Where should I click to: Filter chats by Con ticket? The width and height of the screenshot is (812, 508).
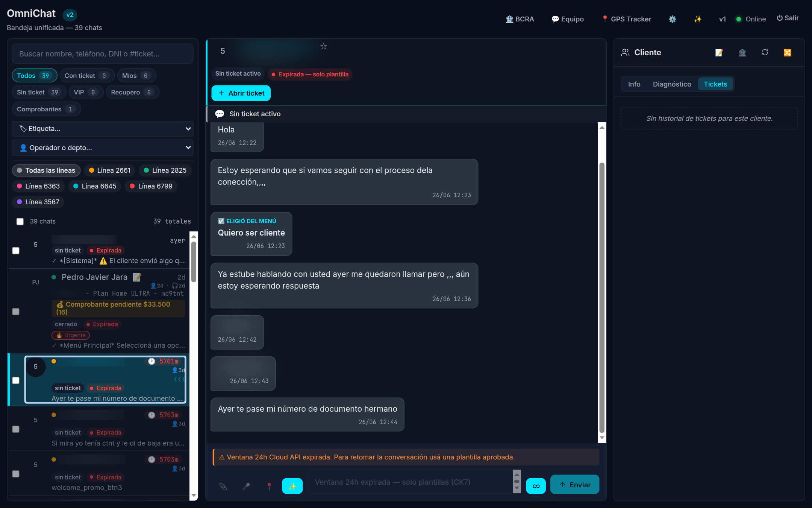point(87,76)
